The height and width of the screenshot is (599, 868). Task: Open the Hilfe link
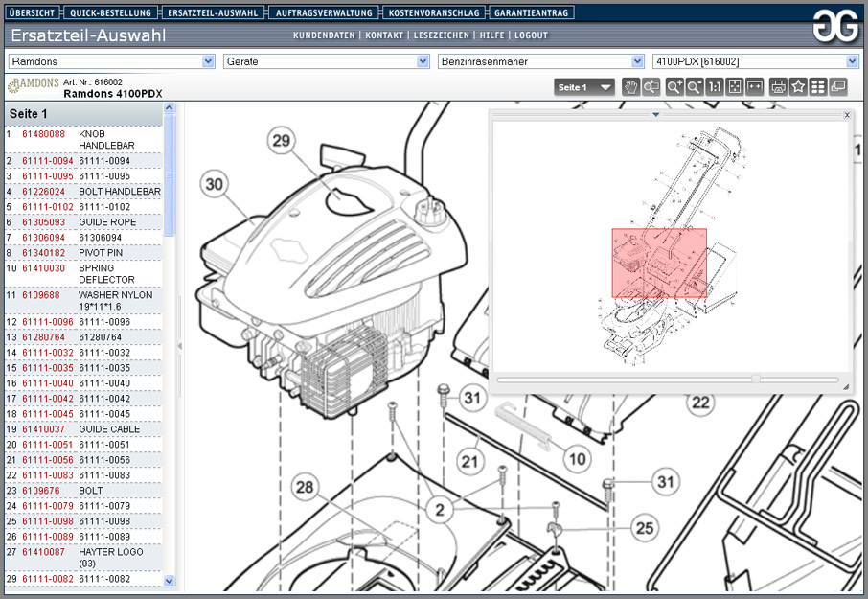(491, 35)
